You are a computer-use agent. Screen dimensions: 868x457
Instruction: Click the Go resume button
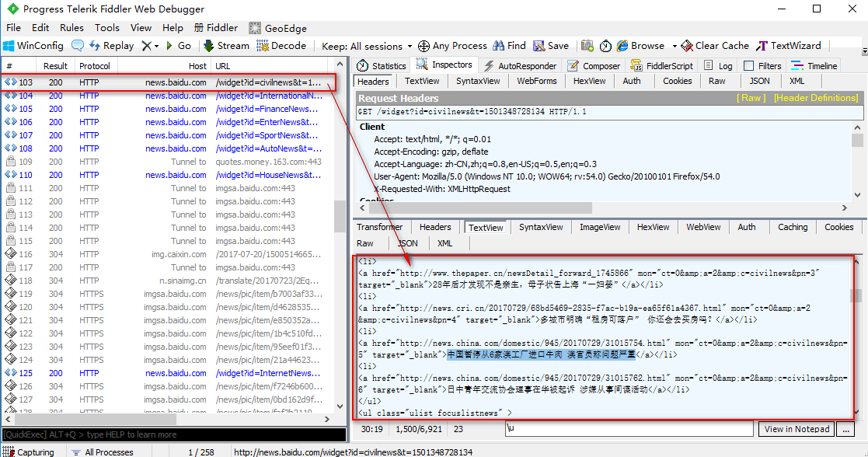coord(178,46)
